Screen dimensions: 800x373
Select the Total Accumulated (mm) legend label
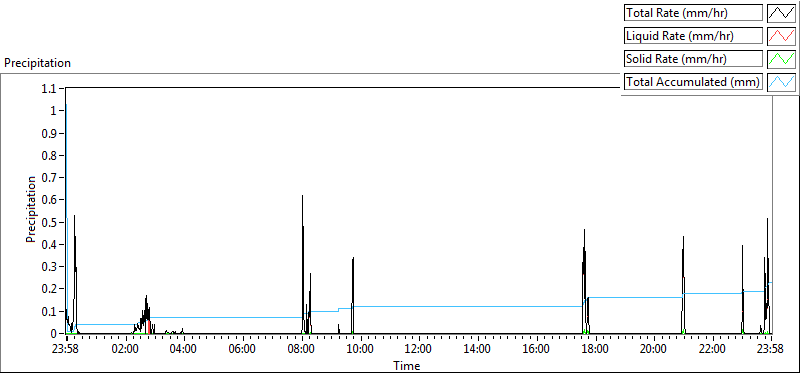click(693, 82)
